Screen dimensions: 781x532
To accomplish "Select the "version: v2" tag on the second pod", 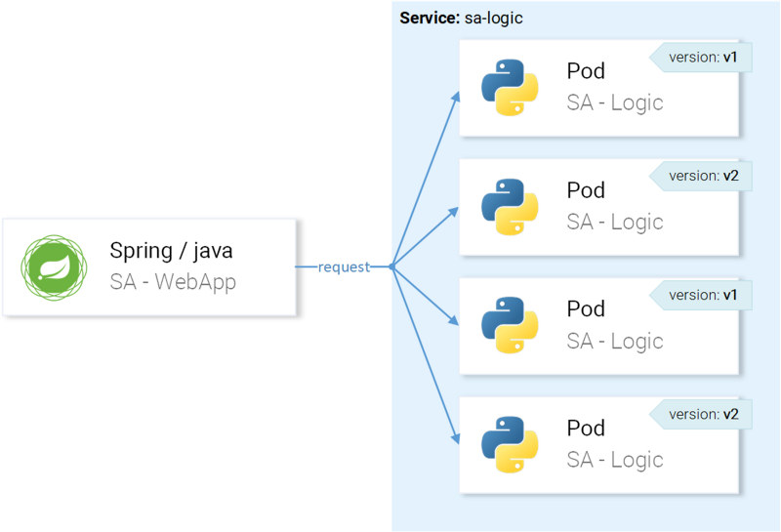I will (x=701, y=177).
